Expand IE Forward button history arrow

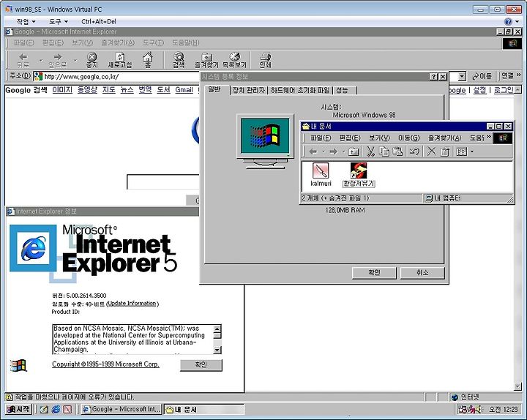click(x=75, y=61)
